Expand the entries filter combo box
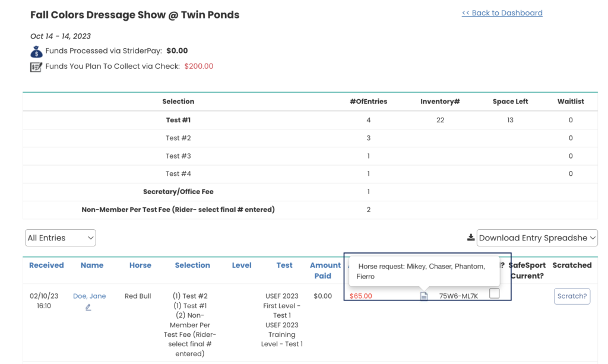Image resolution: width=608 pixels, height=364 pixels. 60,238
